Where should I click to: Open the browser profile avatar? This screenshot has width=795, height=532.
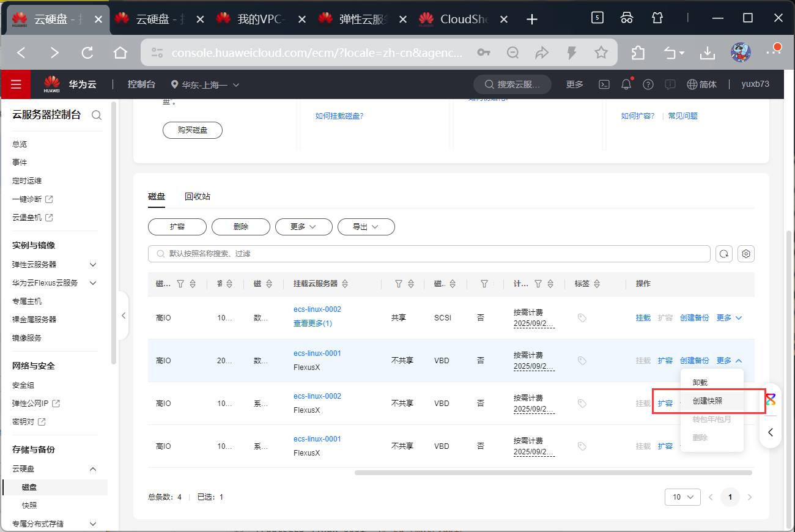741,53
